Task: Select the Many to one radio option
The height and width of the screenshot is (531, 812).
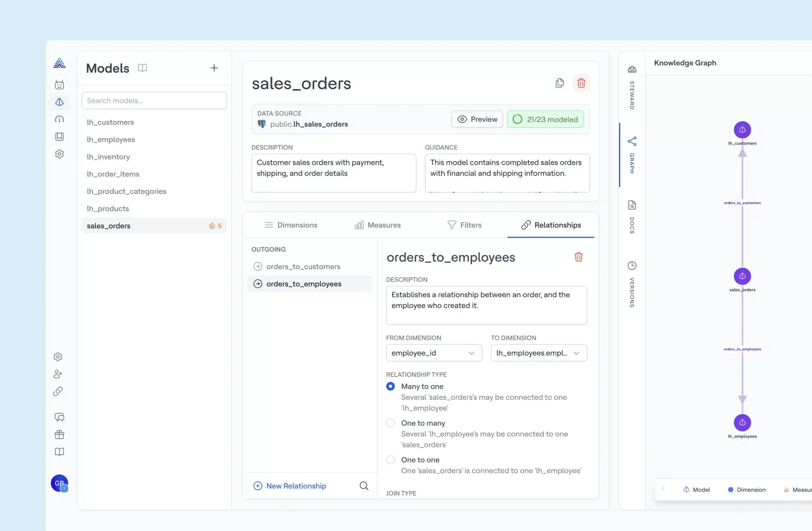Action: (390, 386)
